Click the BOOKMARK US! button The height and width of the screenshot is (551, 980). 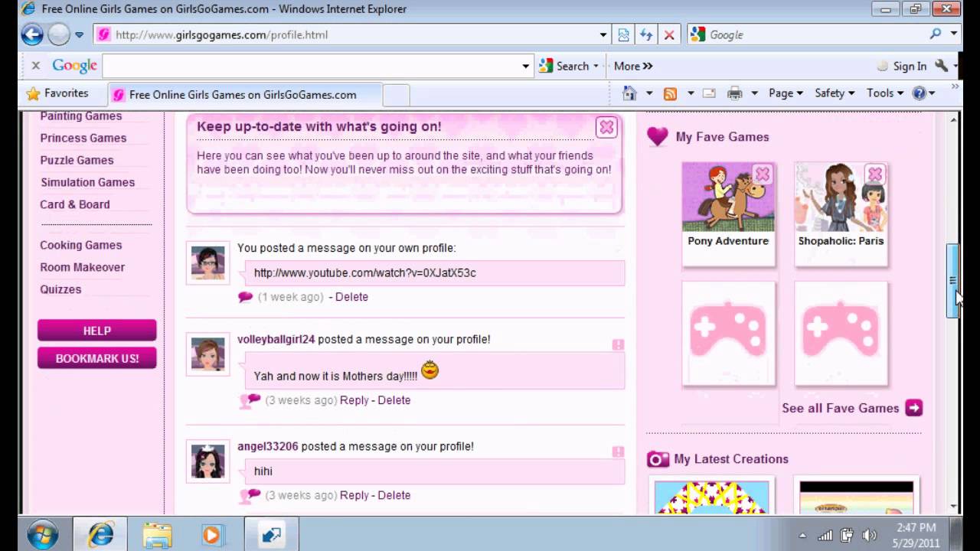point(96,358)
